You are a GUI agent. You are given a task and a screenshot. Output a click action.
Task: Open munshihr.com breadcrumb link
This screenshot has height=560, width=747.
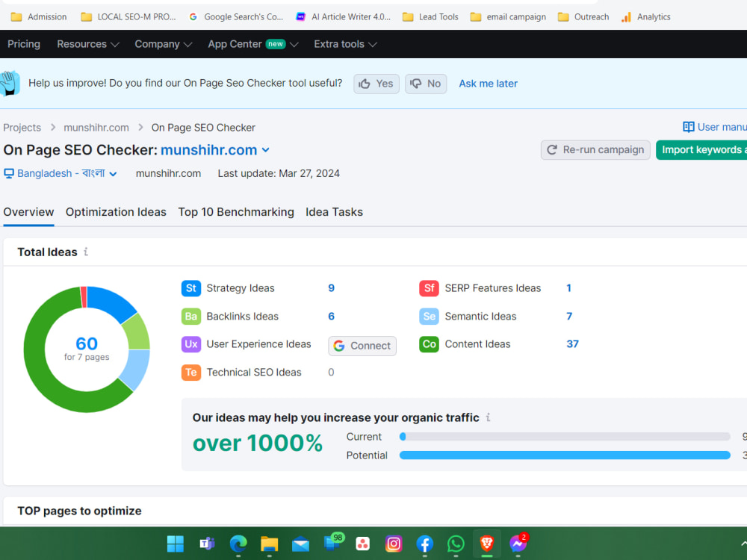pyautogui.click(x=96, y=128)
